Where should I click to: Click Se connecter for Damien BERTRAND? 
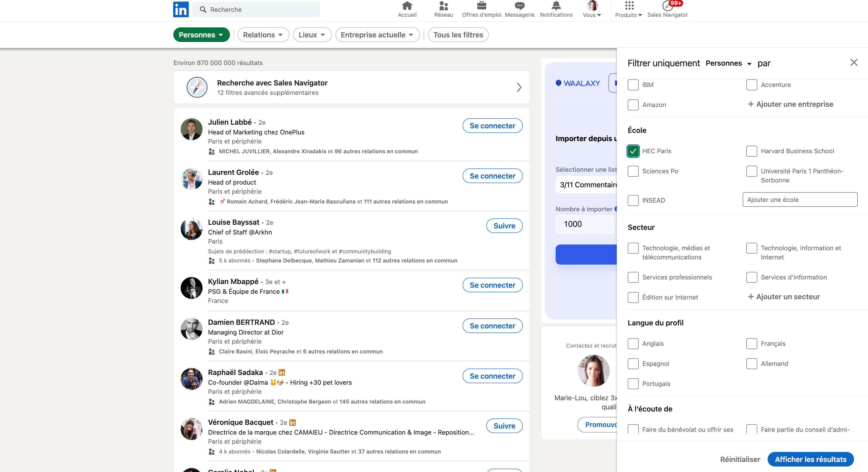point(492,326)
